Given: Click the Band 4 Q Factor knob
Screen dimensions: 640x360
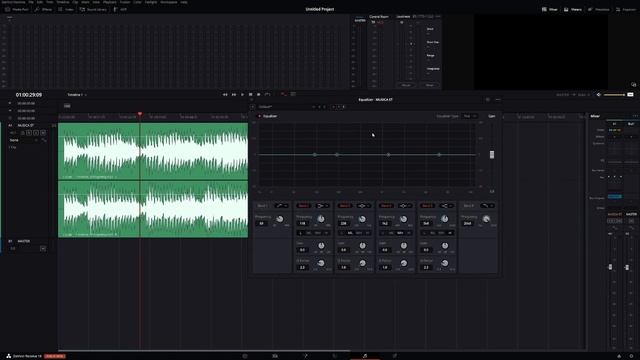Looking at the screenshot, I should [404, 263].
